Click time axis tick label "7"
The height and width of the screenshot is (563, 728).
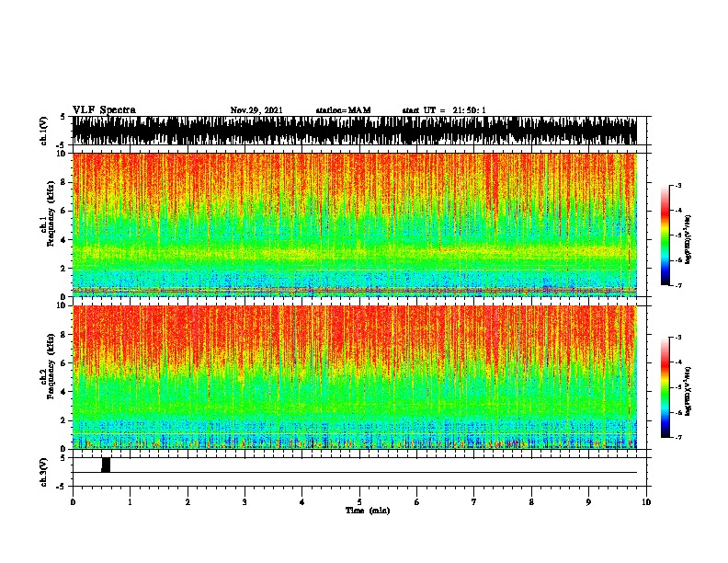point(474,502)
